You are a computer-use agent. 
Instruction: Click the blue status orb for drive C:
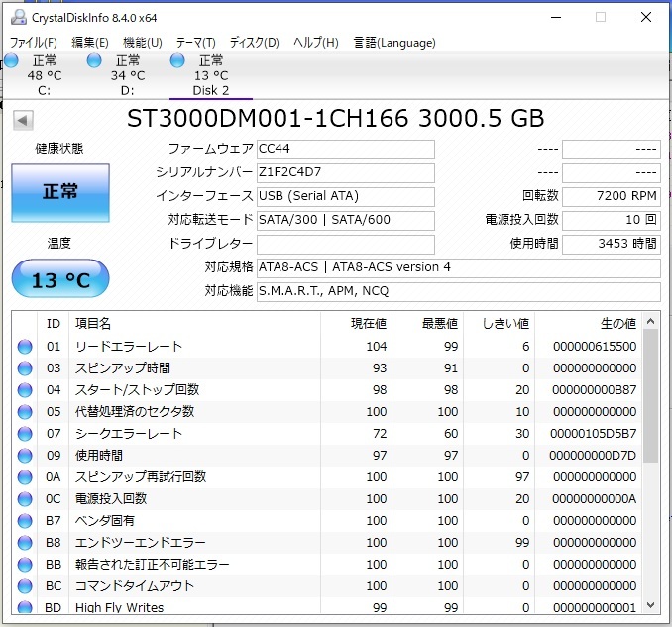click(11, 61)
